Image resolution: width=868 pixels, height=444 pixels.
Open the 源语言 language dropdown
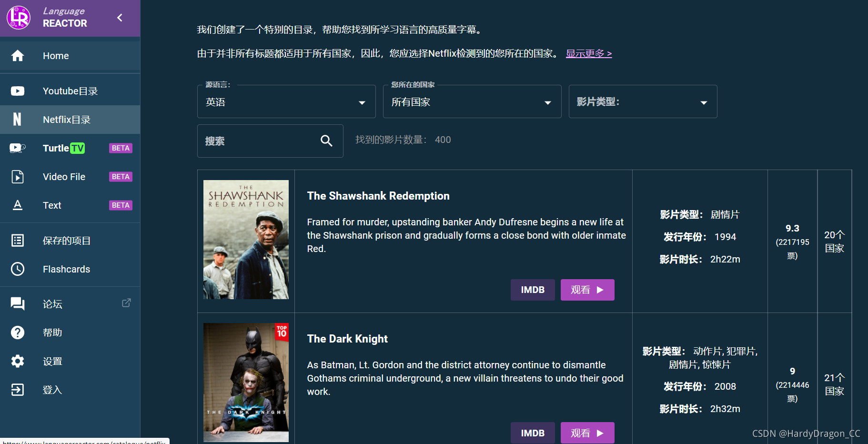coord(286,101)
